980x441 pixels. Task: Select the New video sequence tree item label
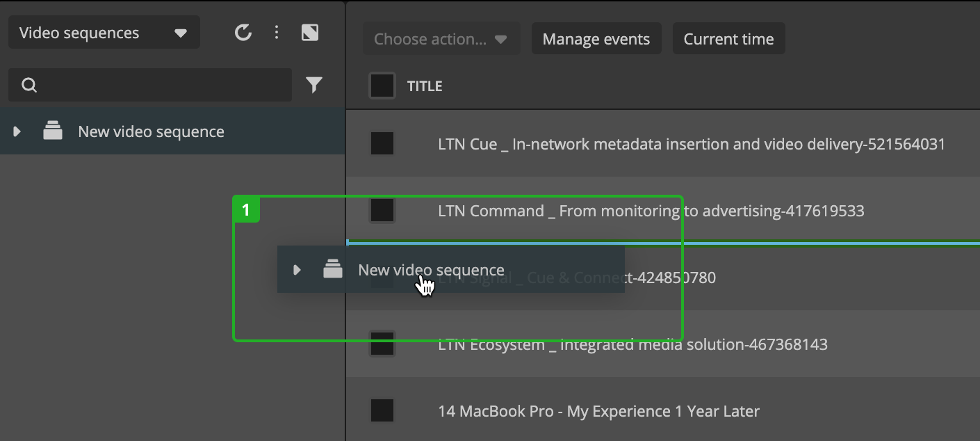click(x=151, y=131)
